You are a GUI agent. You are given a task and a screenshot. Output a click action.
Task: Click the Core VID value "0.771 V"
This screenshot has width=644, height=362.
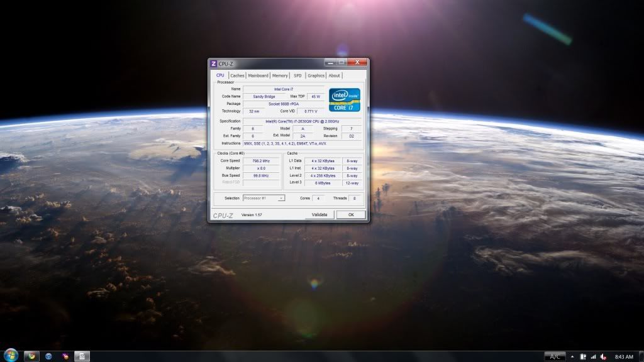click(311, 111)
